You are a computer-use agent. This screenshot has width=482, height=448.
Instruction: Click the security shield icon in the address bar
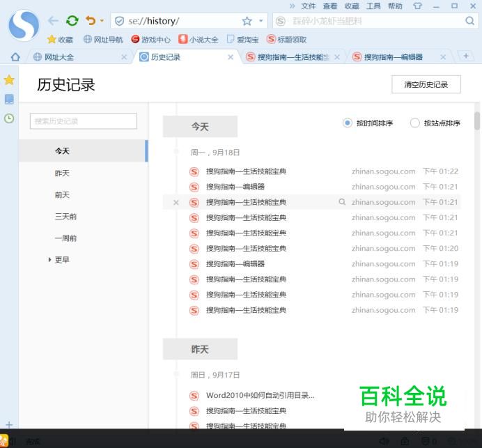(119, 21)
